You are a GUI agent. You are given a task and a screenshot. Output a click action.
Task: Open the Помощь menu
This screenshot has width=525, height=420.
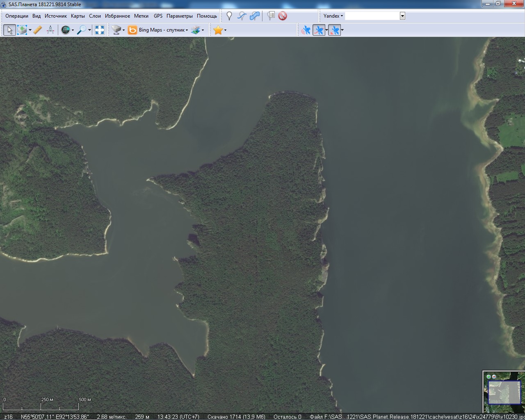click(207, 16)
